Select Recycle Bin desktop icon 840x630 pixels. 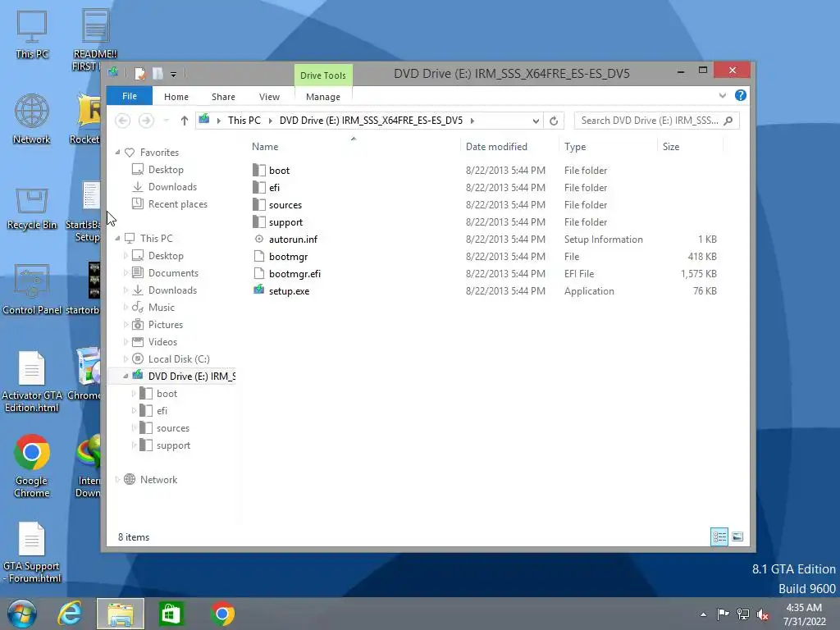click(32, 208)
